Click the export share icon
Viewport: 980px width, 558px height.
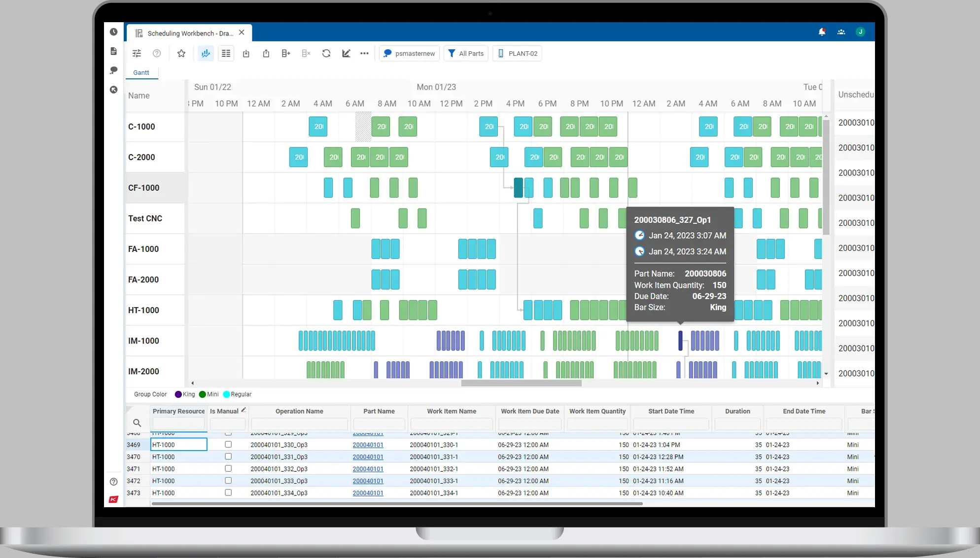(266, 53)
